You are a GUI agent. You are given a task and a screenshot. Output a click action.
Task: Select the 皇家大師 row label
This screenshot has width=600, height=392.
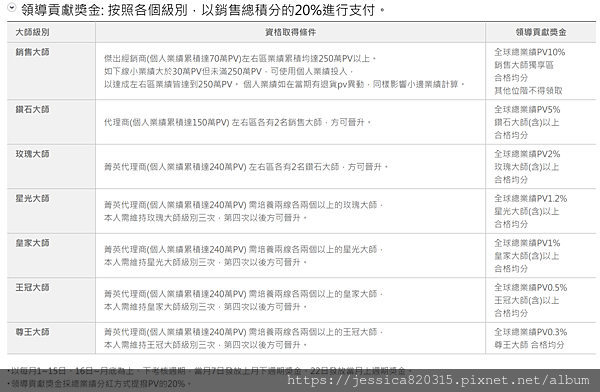click(33, 243)
